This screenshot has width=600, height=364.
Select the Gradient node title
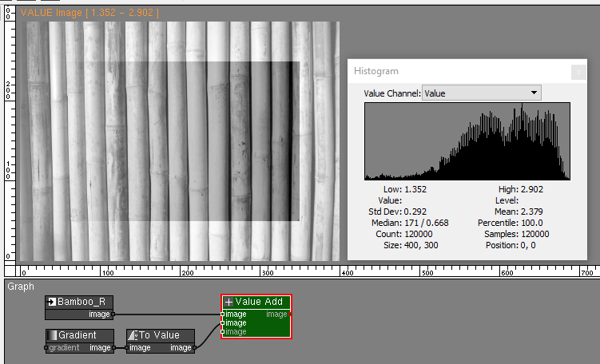(x=77, y=335)
